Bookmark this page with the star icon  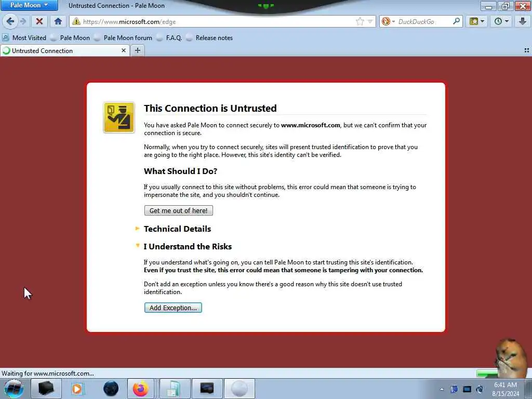click(x=360, y=21)
